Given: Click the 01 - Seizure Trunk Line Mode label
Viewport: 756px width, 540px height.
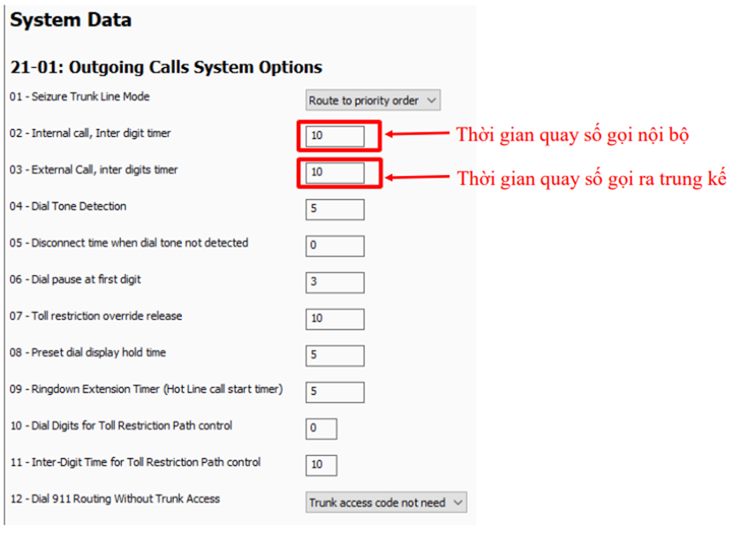Looking at the screenshot, I should click(x=79, y=96).
